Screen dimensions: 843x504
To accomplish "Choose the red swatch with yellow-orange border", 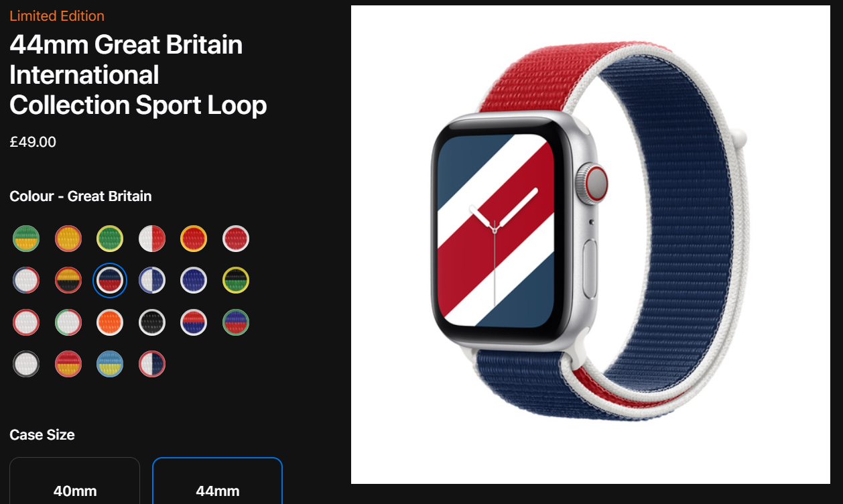I will [x=194, y=239].
